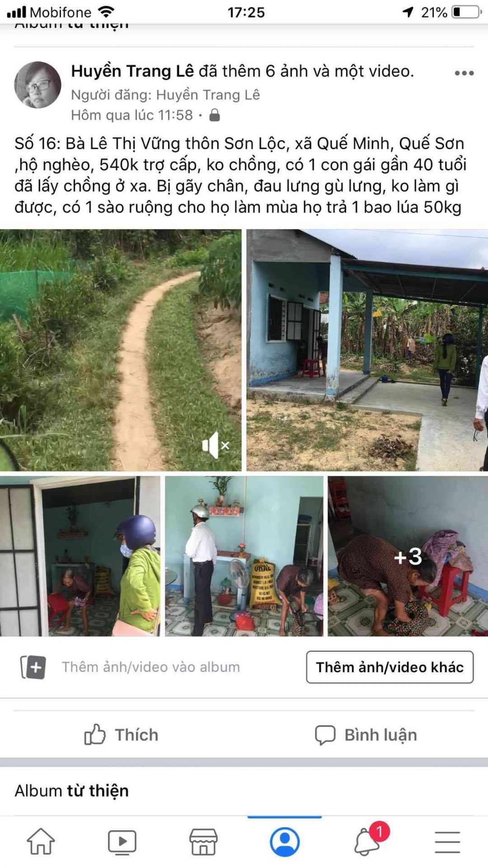Tap Thêm ảnh/video khác button
The height and width of the screenshot is (868, 488).
tap(390, 667)
